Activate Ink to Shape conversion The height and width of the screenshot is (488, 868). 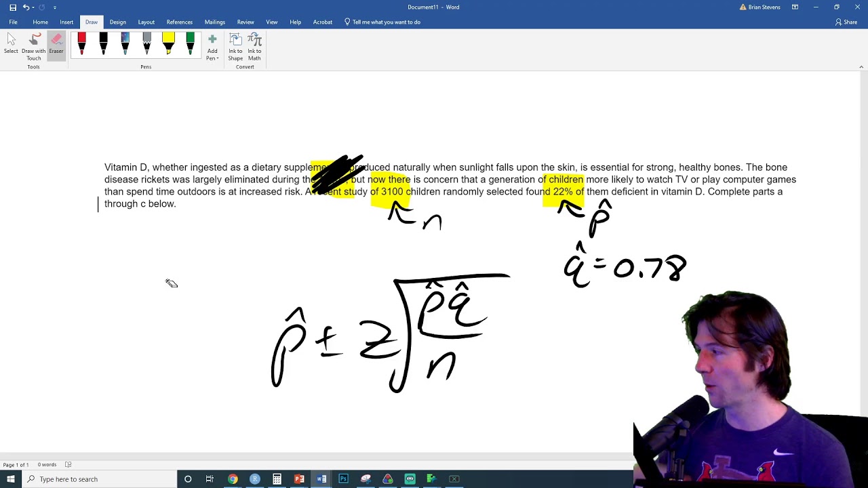[235, 47]
